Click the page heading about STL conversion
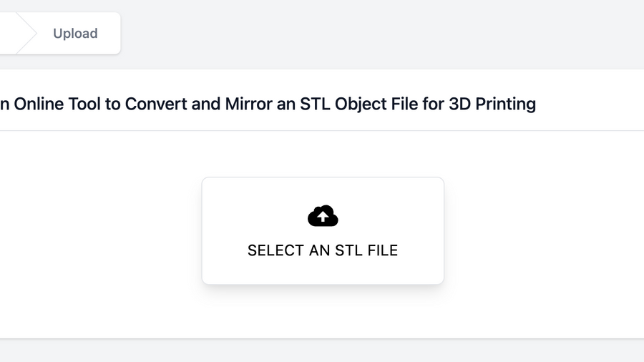 [268, 104]
